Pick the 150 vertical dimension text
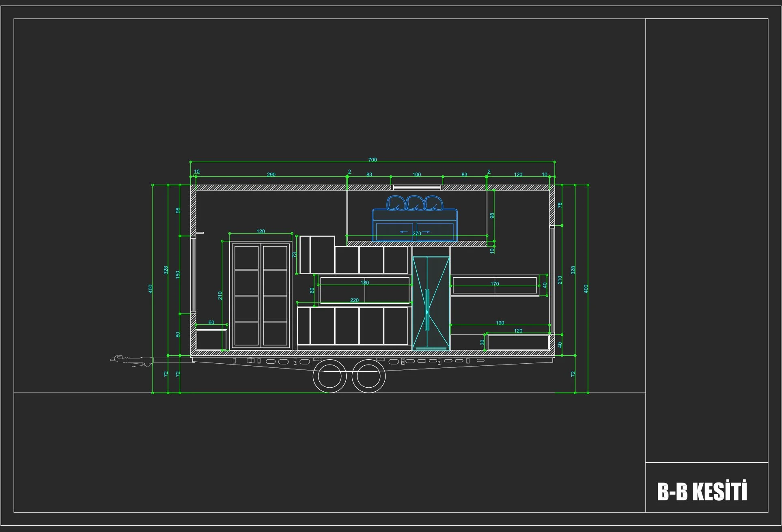The height and width of the screenshot is (532, 782). coord(178,275)
